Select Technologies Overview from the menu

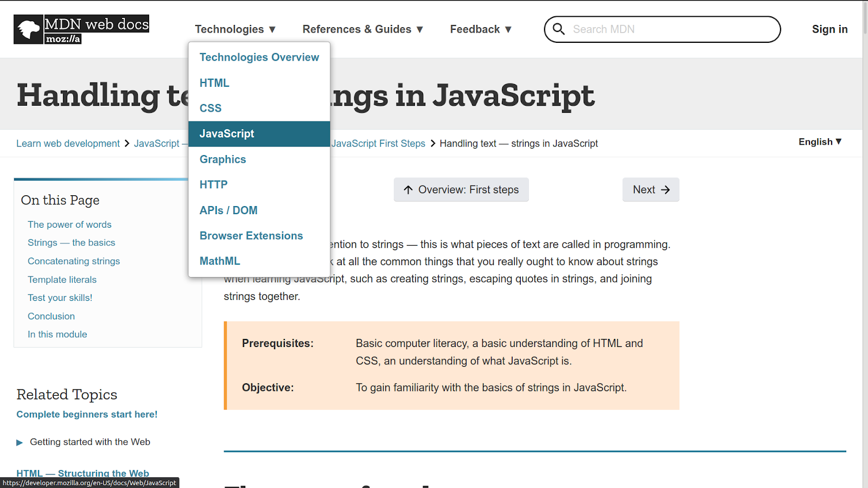coord(259,57)
